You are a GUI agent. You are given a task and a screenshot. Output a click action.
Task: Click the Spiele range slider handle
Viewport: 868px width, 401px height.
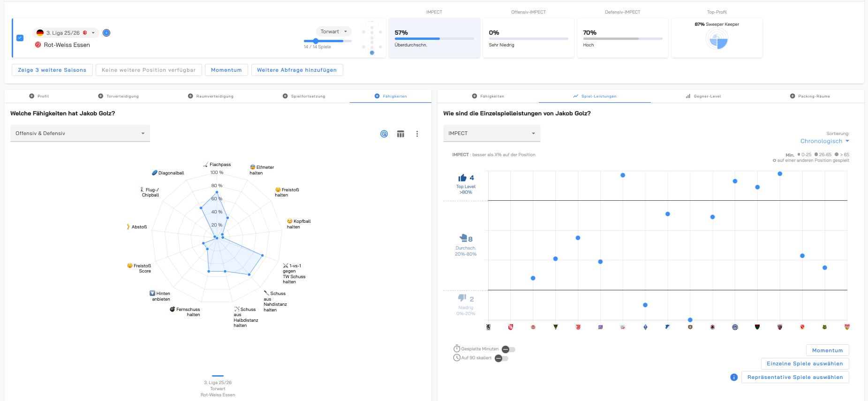click(316, 41)
